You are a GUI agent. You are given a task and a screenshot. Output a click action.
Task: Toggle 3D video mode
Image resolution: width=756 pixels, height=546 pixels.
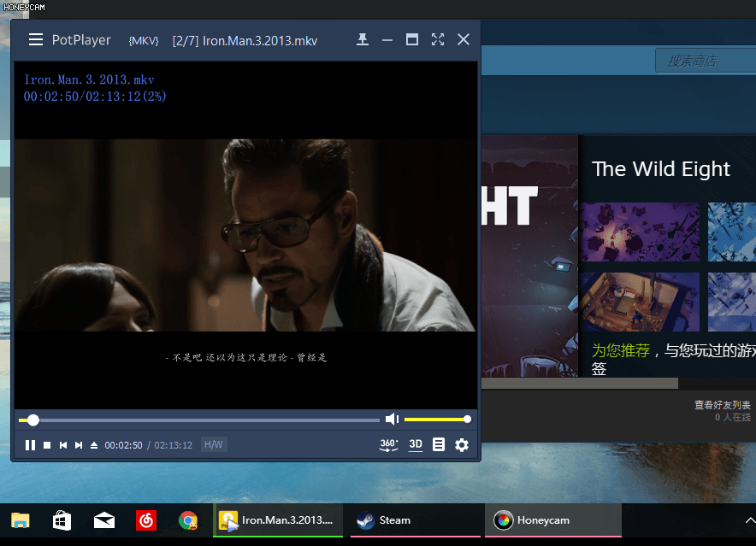coord(416,444)
